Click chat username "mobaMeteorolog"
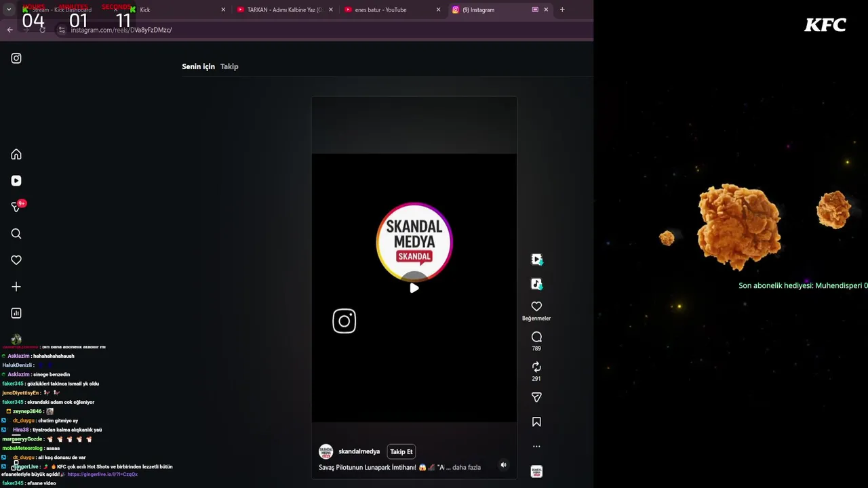Screen dimensions: 868x488 pos(22,448)
